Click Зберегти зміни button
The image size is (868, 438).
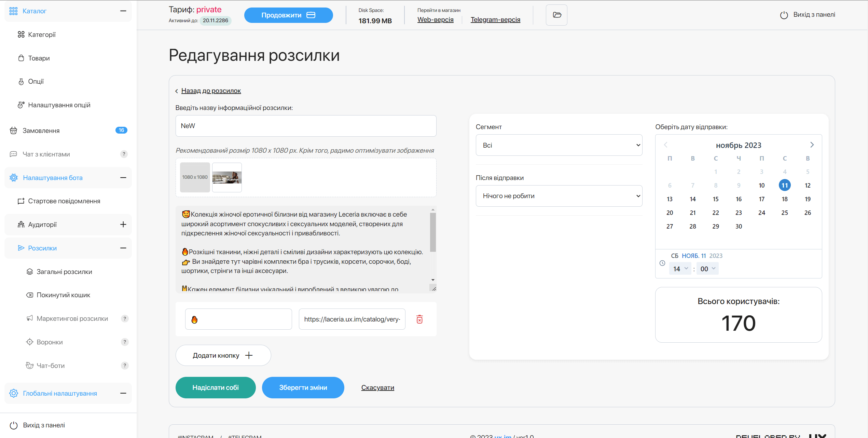pyautogui.click(x=303, y=387)
